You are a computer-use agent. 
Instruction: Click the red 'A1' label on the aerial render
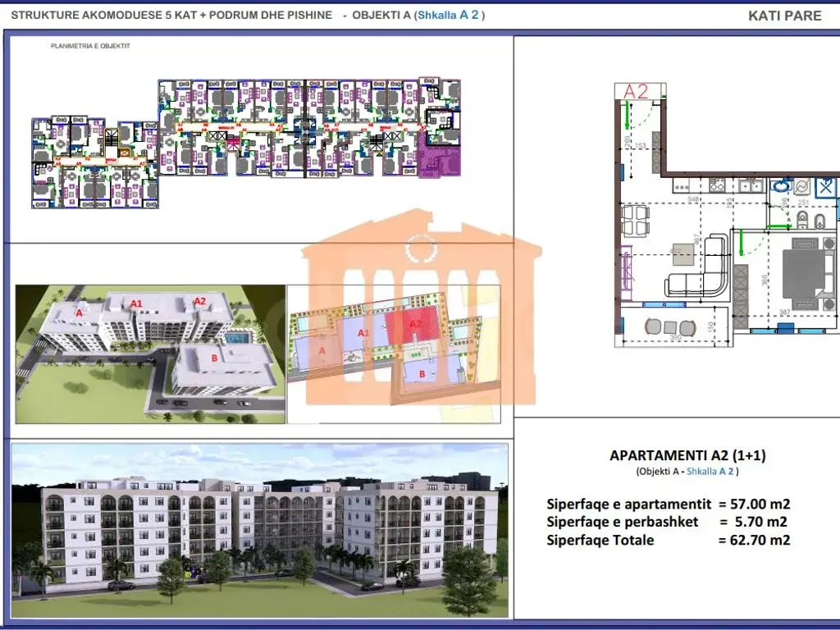pyautogui.click(x=137, y=304)
